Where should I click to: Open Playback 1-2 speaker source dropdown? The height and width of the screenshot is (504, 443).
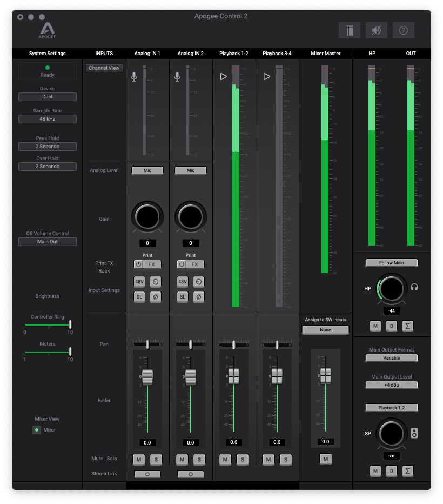coord(392,408)
